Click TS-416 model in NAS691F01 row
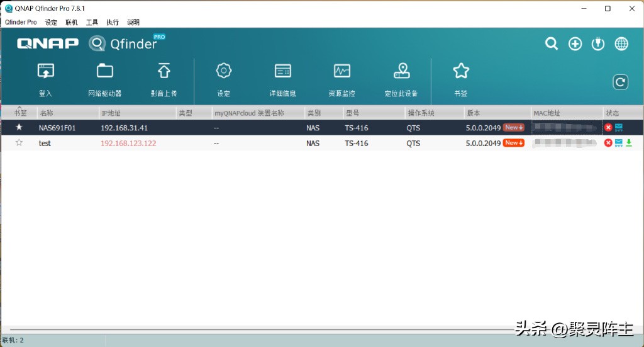Image resolution: width=644 pixels, height=347 pixels. tap(357, 128)
